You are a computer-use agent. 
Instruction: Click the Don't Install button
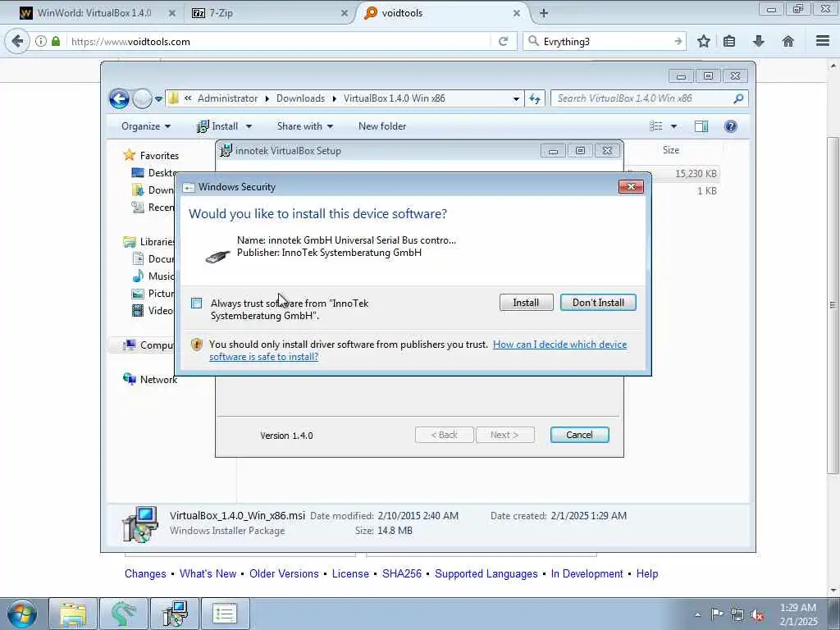click(598, 302)
